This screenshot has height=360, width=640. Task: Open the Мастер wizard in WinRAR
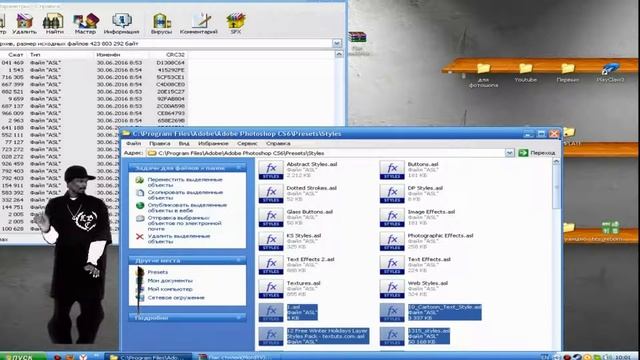[x=85, y=24]
